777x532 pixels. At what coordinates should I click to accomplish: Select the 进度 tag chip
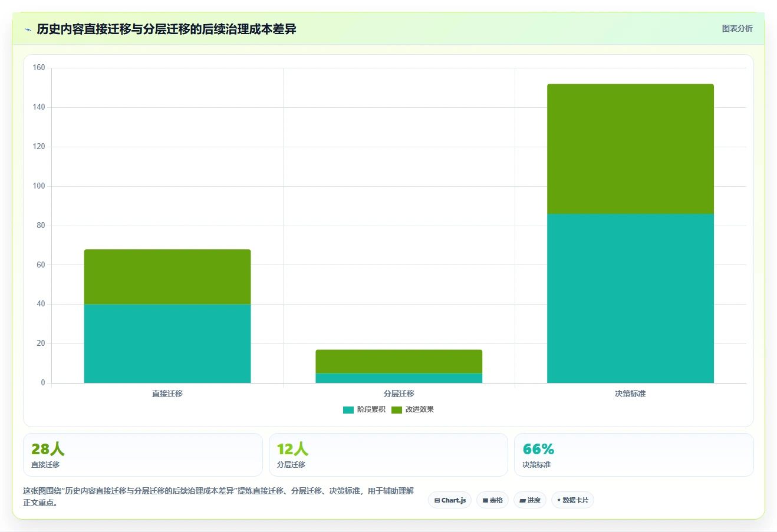click(530, 500)
